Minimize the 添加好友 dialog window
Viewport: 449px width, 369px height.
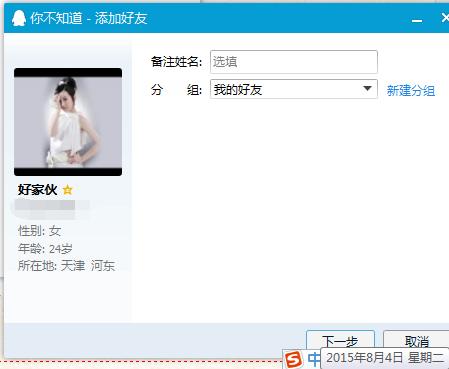[417, 20]
